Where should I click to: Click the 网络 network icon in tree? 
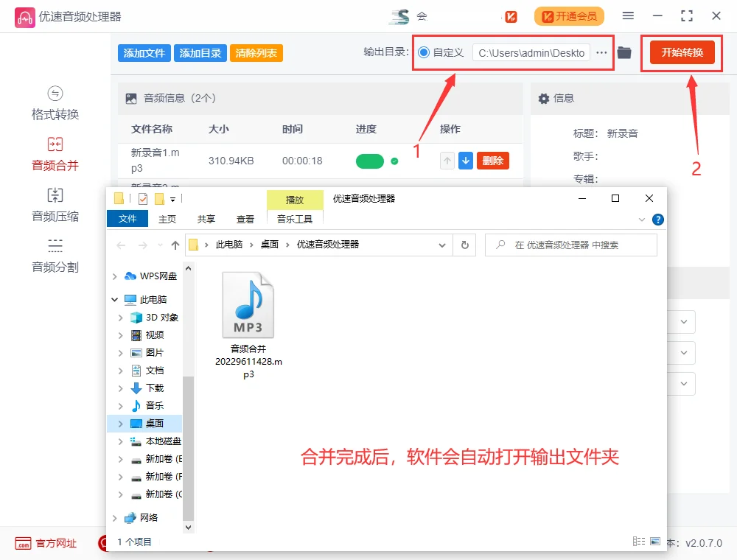(130, 518)
